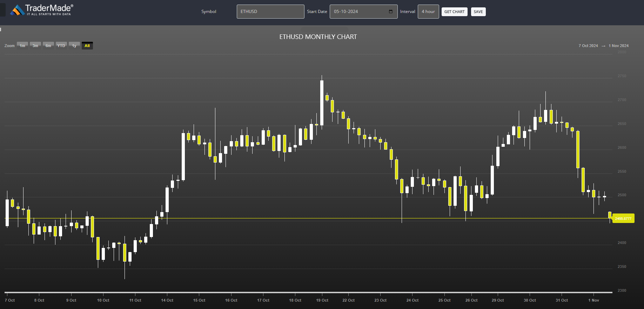644x309 pixels.
Task: Click the 7 Oct date axis label
Action: pos(10,300)
